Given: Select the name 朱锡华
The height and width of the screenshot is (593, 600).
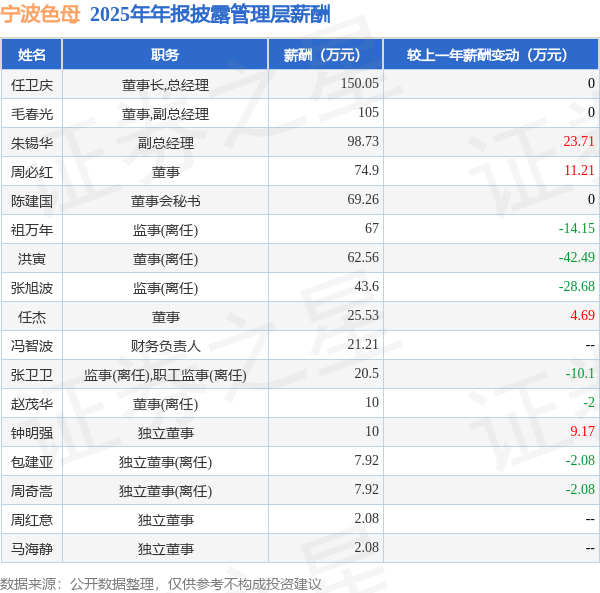Looking at the screenshot, I should coord(32,143).
